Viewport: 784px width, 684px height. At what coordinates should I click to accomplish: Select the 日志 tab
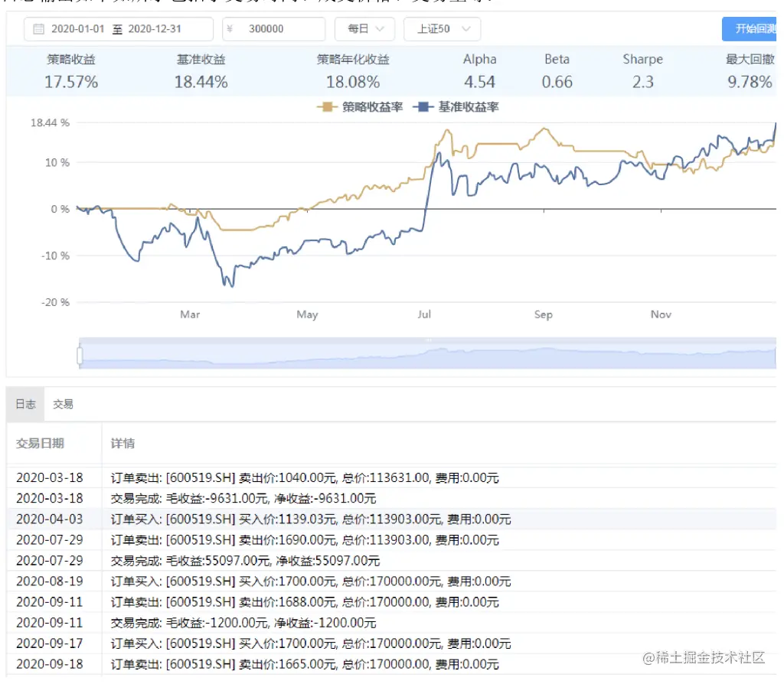click(x=25, y=404)
